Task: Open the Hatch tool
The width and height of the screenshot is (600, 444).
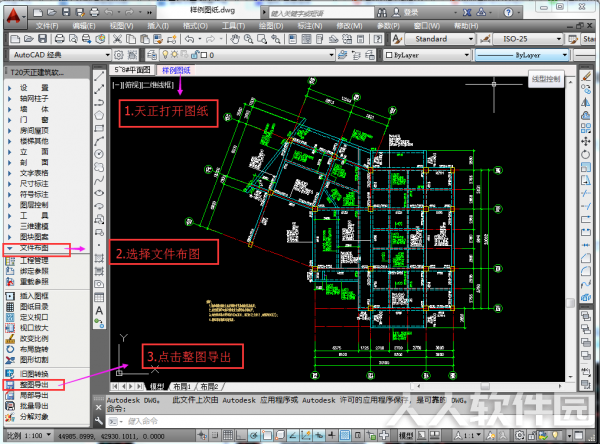Action: pos(99,258)
